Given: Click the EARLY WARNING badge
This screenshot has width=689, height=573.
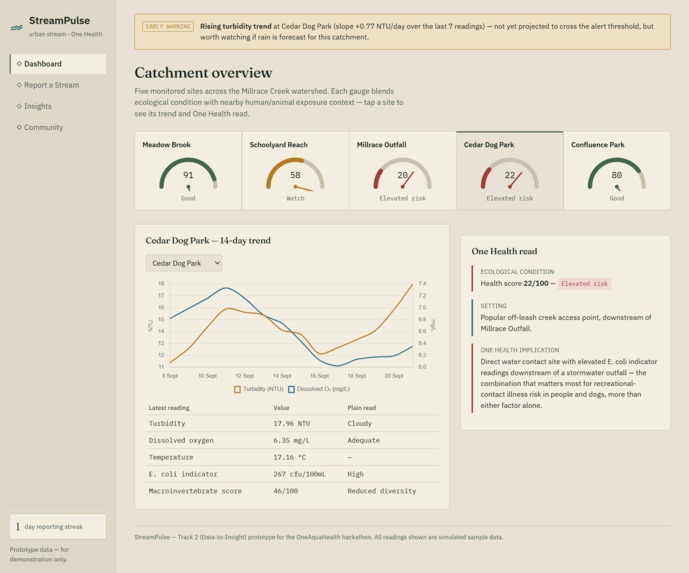Looking at the screenshot, I should click(168, 26).
